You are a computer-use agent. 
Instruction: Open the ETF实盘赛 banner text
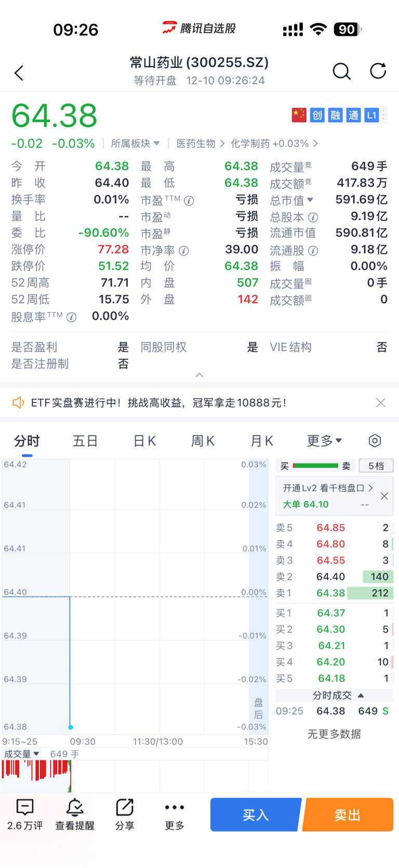pos(158,403)
